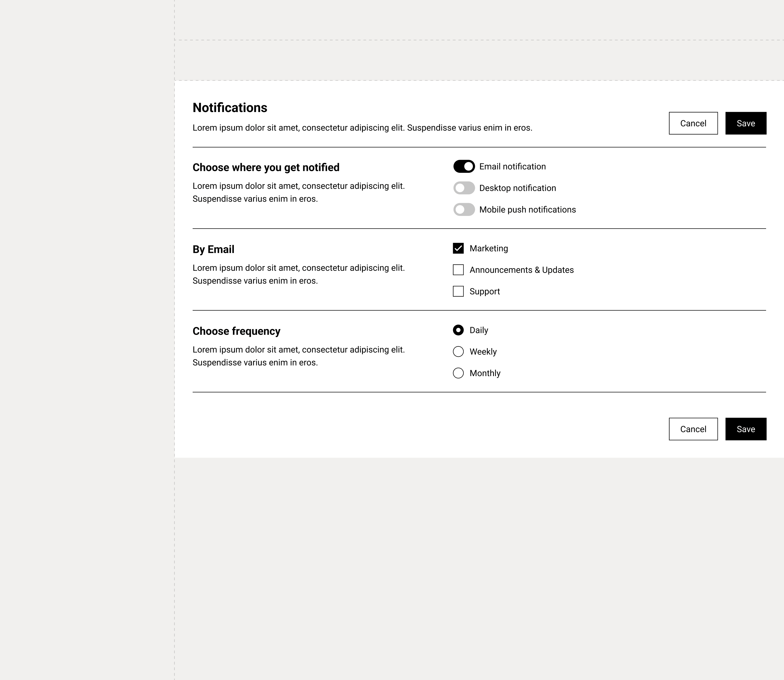Click the Marketing label text
Image resolution: width=784 pixels, height=680 pixels.
[x=489, y=248]
